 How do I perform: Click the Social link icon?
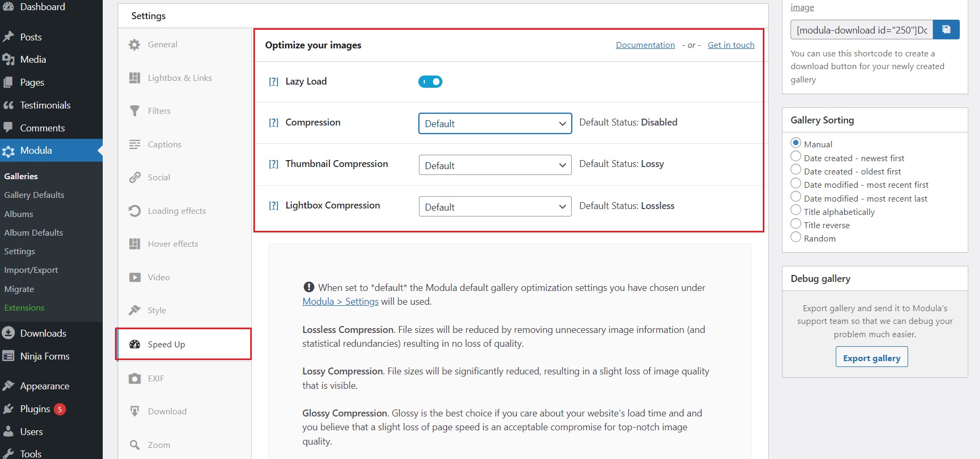coord(135,177)
